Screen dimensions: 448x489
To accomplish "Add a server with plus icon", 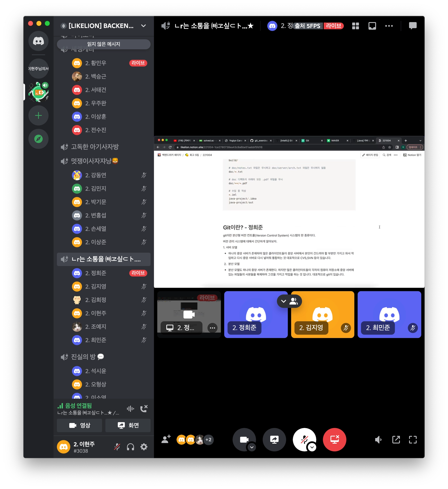I will [38, 116].
